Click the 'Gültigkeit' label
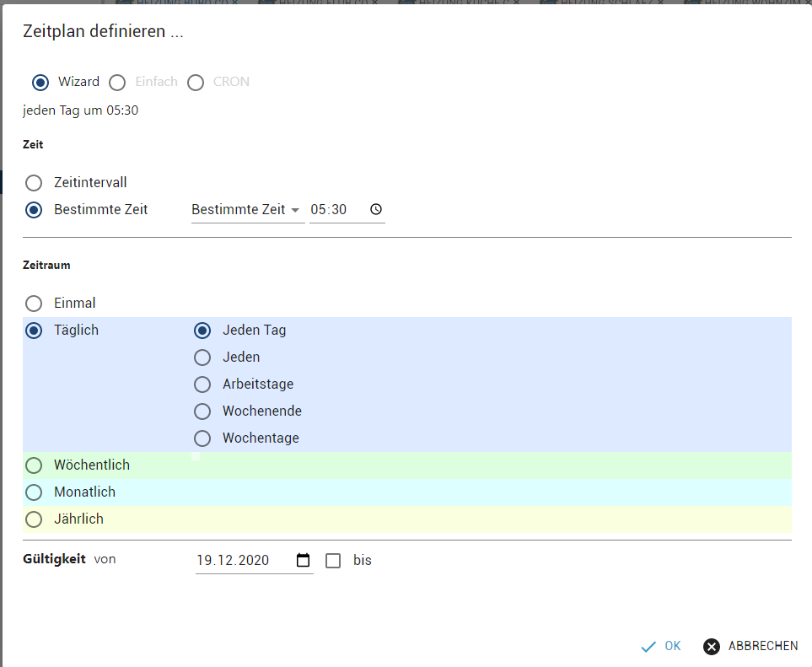This screenshot has height=667, width=812. coord(54,559)
